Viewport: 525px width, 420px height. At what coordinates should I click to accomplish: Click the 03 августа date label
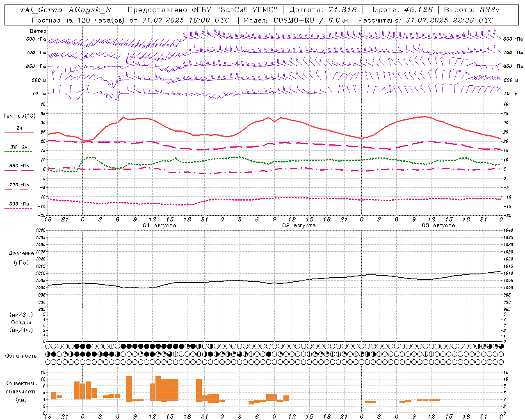[438, 226]
